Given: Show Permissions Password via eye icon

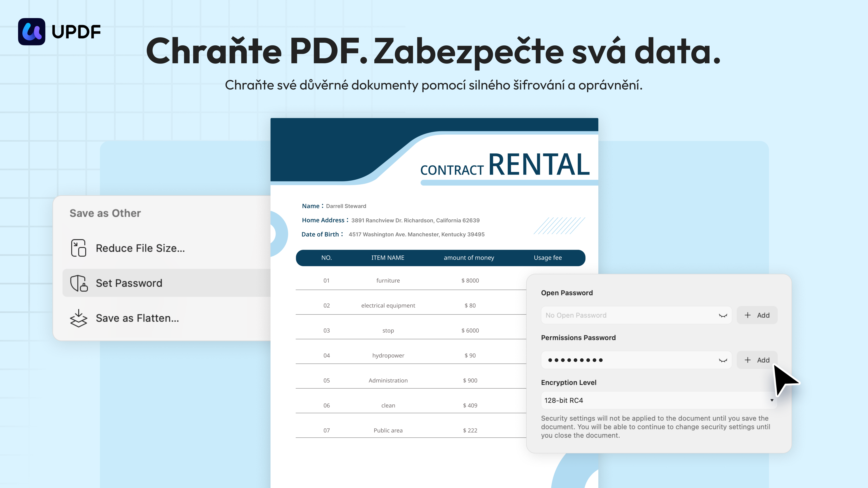Looking at the screenshot, I should [723, 360].
